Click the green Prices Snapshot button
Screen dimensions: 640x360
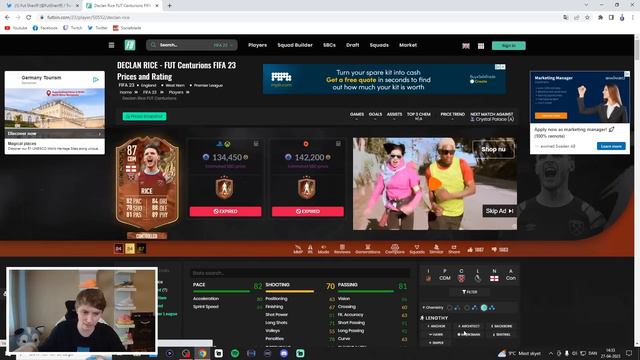pos(144,116)
